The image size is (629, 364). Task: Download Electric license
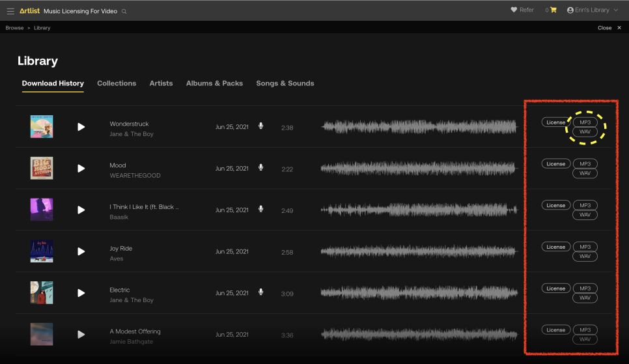(x=555, y=288)
